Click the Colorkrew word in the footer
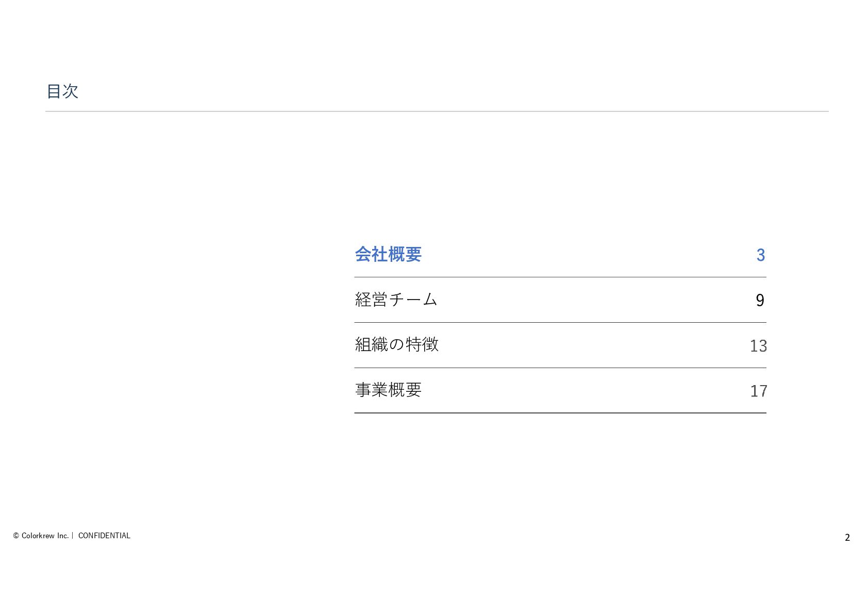 (38, 536)
